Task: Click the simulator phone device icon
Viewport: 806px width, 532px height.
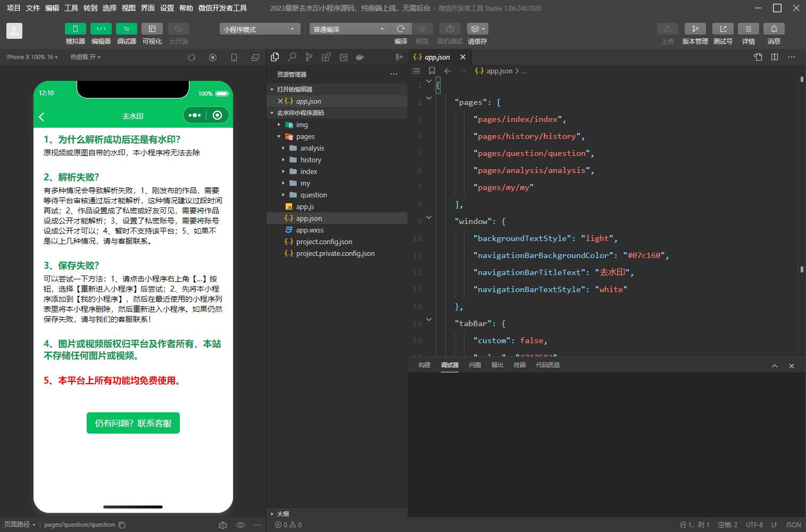Action: pos(234,57)
